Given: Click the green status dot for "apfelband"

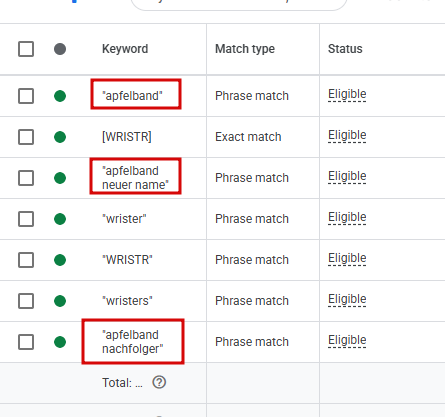Looking at the screenshot, I should (x=60, y=96).
